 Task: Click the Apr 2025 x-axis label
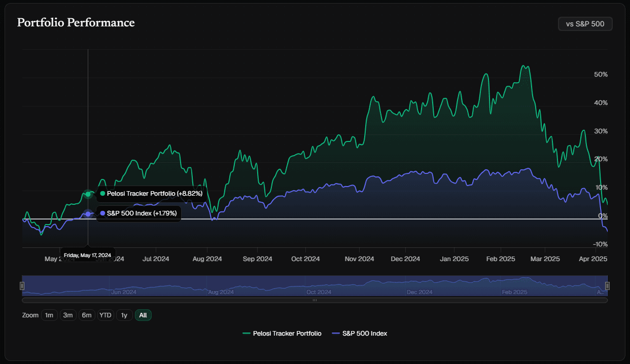pyautogui.click(x=593, y=259)
